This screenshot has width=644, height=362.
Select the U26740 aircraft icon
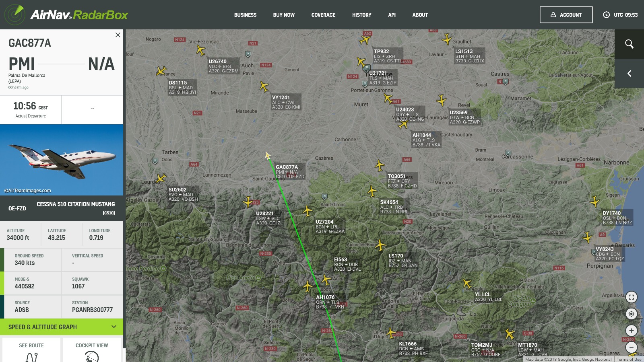click(x=200, y=50)
